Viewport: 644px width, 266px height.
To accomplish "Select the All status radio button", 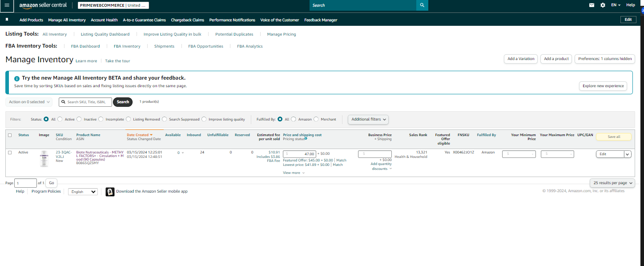I will tap(46, 119).
